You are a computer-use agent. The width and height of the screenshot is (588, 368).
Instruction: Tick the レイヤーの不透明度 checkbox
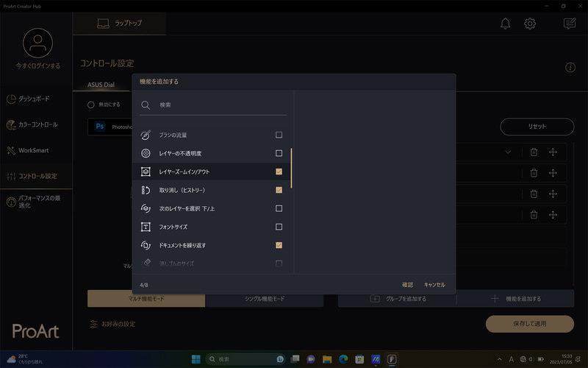[279, 153]
